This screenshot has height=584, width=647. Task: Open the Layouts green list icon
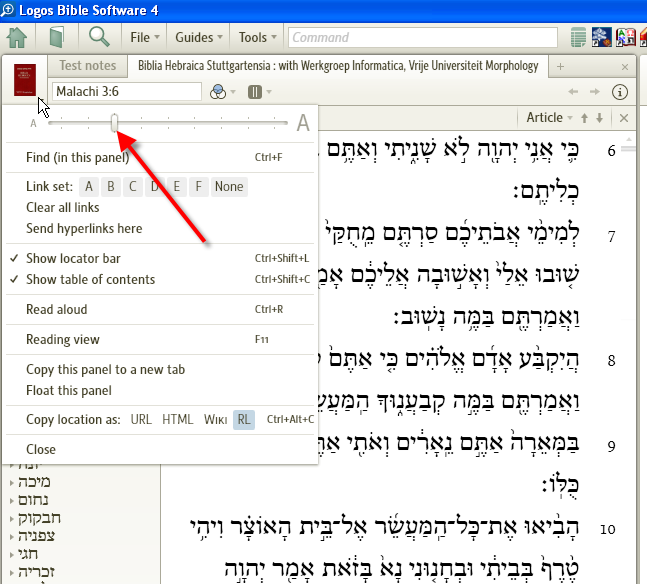578,38
